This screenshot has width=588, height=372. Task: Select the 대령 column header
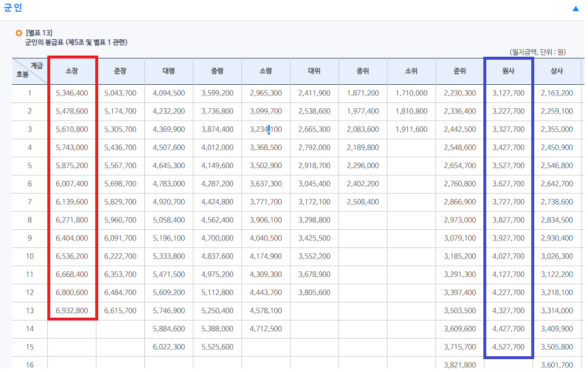(169, 71)
